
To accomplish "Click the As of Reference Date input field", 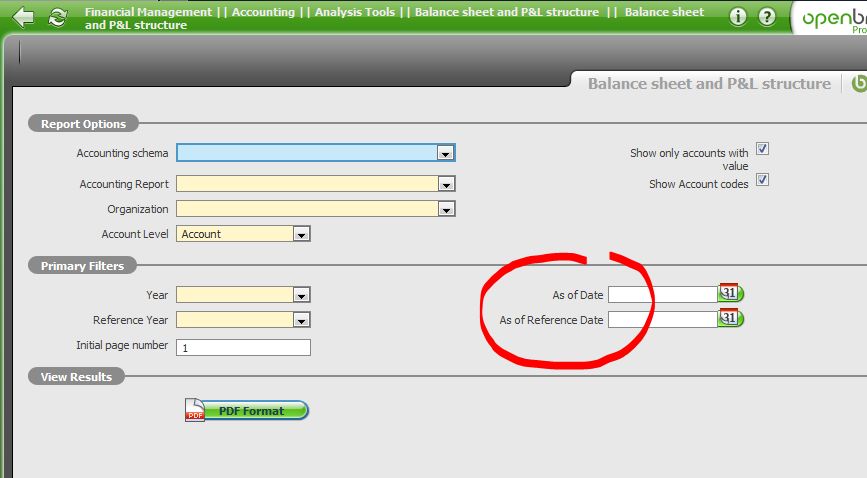I will click(663, 319).
